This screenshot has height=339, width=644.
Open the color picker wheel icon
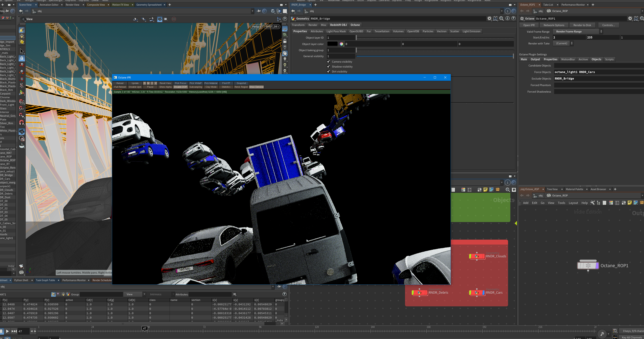coord(341,44)
